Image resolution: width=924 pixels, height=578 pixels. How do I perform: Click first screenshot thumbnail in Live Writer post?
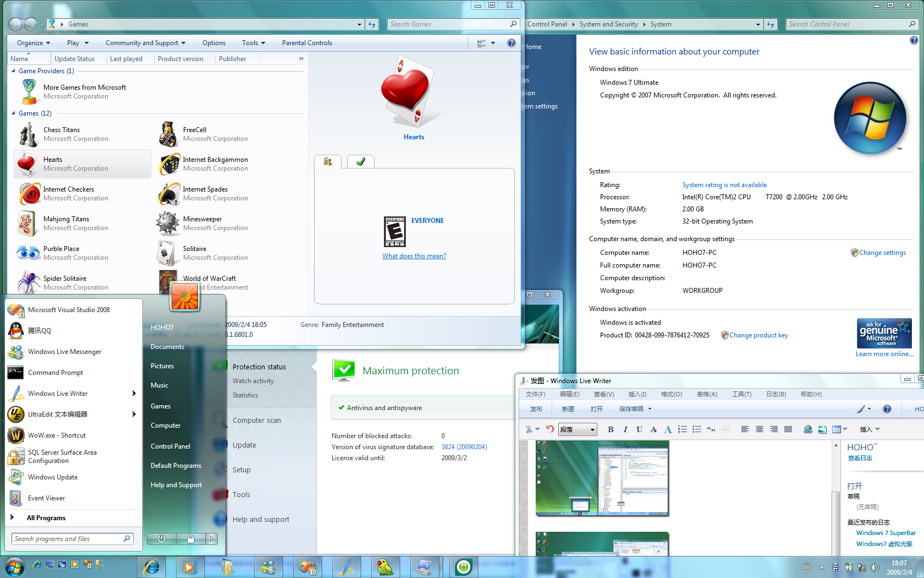[602, 478]
